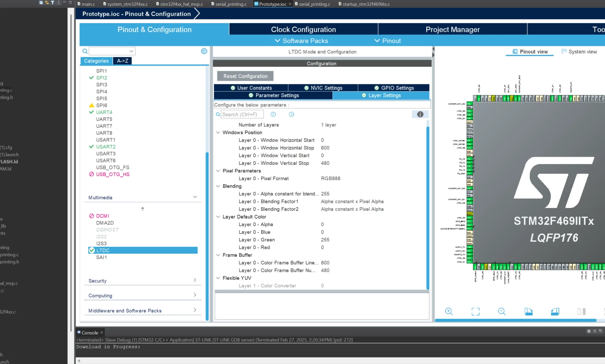Select the SPI2 peripheral in the list
Viewport: 605px width, 364px height.
(x=102, y=78)
